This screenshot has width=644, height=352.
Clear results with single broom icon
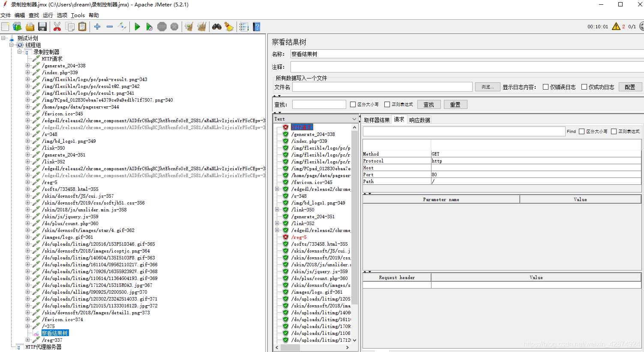click(189, 27)
